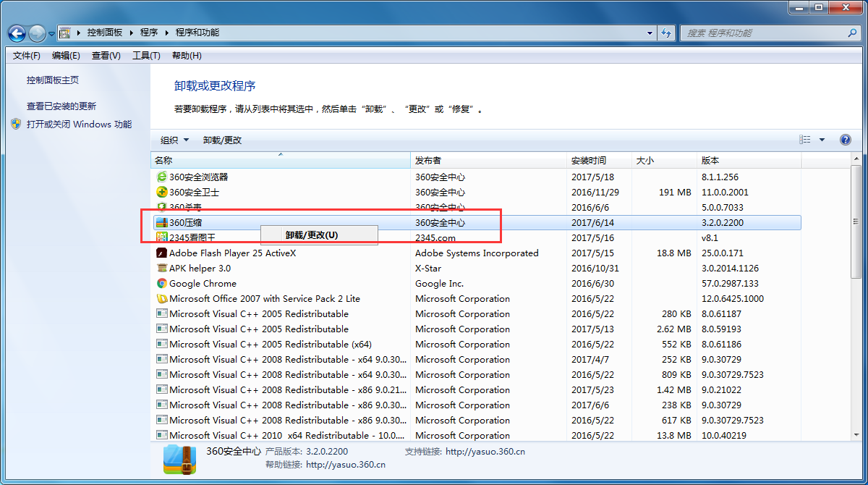Click the 360安全卫士 program icon
This screenshot has width=868, height=485.
coord(162,192)
